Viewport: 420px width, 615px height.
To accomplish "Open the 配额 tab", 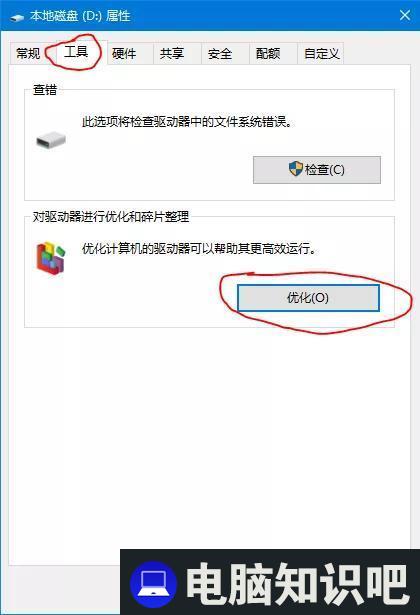I will pos(268,53).
